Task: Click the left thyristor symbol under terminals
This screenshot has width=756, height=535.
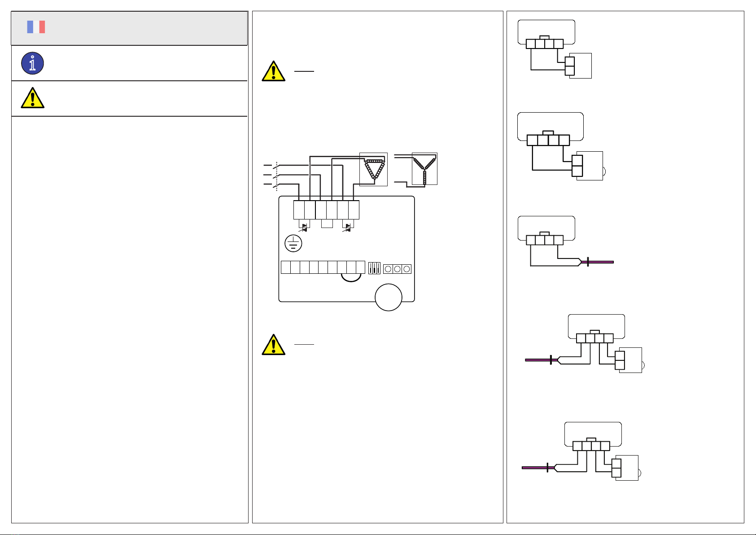Action: tap(304, 228)
